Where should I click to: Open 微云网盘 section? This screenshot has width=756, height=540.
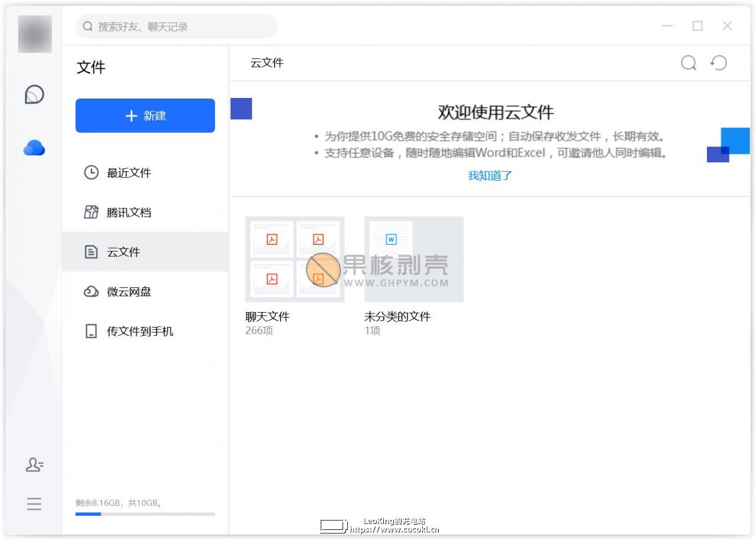(x=145, y=292)
